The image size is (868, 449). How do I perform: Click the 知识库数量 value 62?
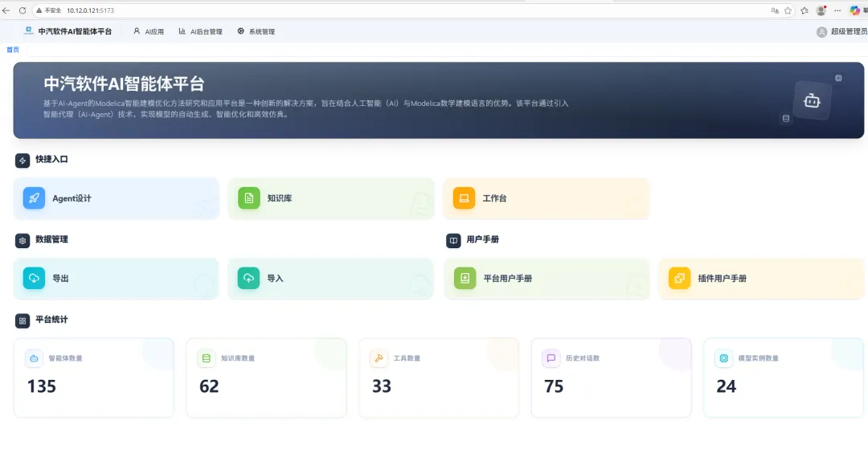pyautogui.click(x=209, y=386)
